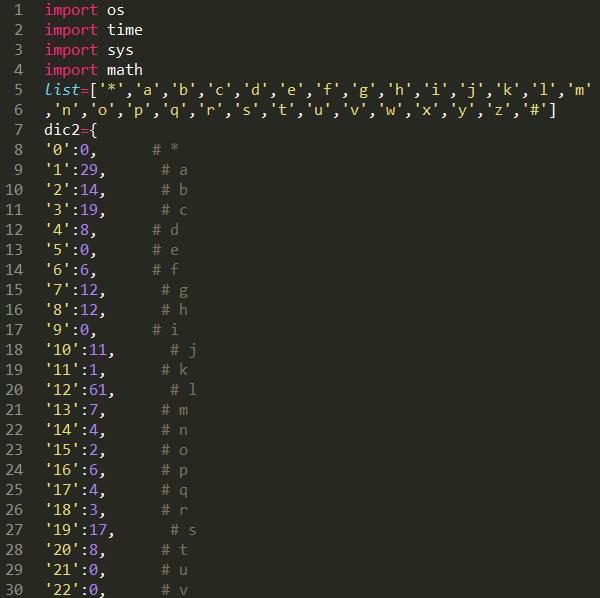The height and width of the screenshot is (598, 600).
Task: Click the 'n' string starting line 6
Action: click(66, 110)
